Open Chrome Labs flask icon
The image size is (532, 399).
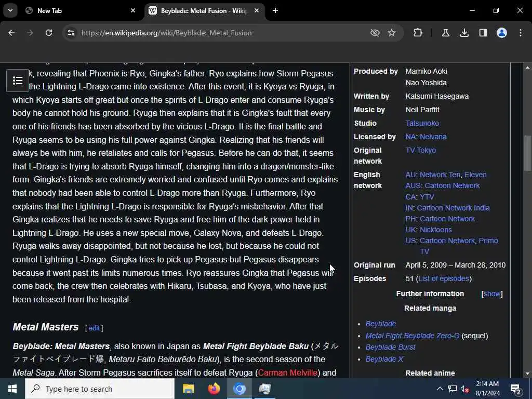(446, 33)
